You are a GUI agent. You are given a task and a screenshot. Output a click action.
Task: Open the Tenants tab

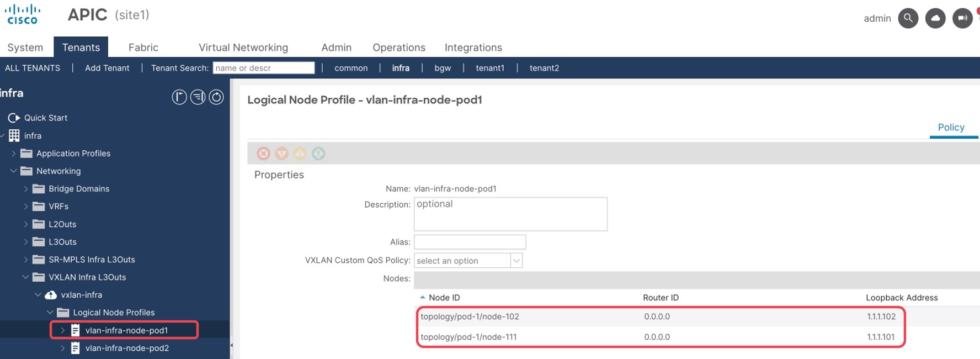81,47
